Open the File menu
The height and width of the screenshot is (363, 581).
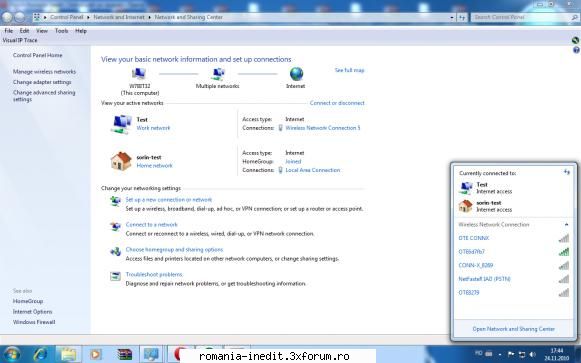tap(9, 31)
